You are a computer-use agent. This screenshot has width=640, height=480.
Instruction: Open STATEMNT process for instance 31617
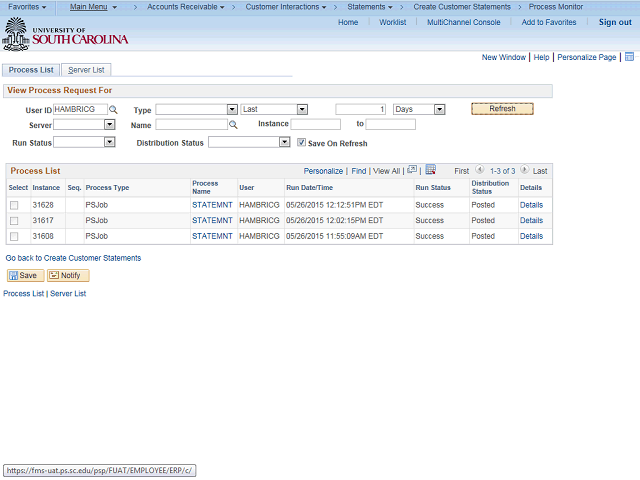(212, 220)
